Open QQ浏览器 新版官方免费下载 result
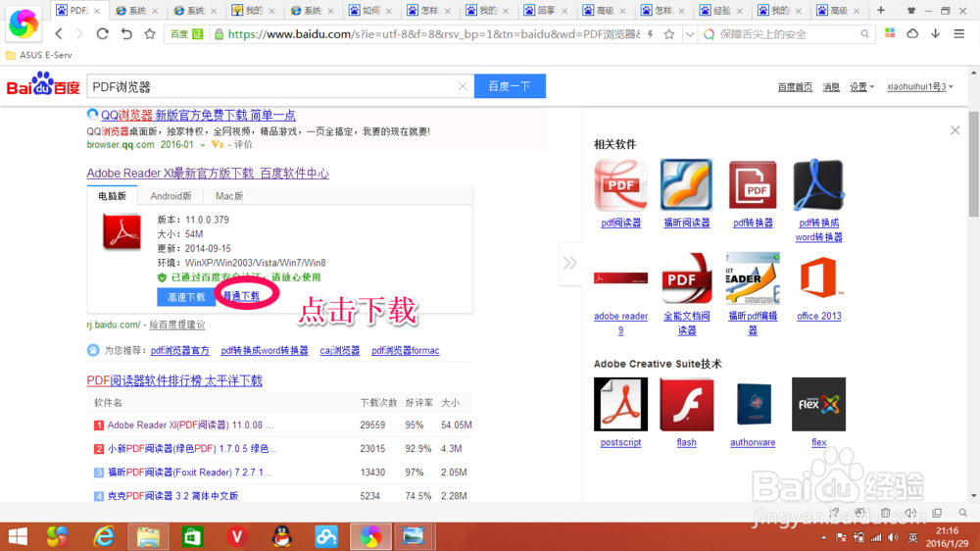Screen dimensions: 980x551 coord(198,115)
